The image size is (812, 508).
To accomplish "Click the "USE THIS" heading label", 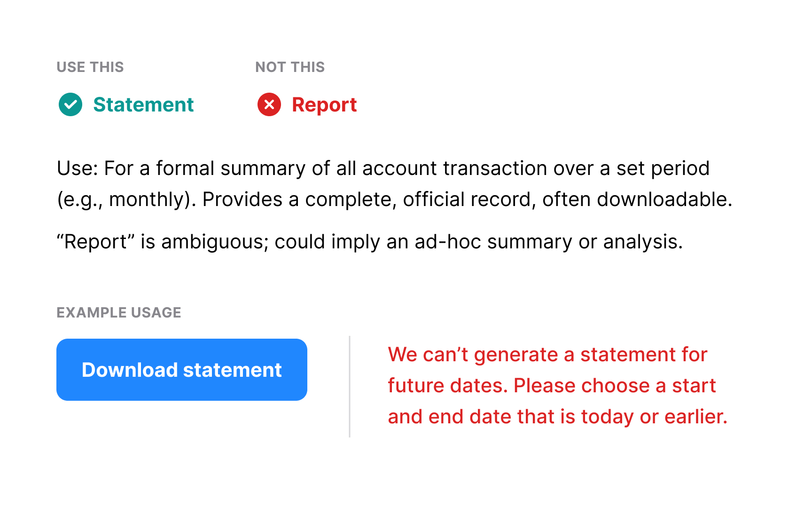I will click(x=90, y=67).
